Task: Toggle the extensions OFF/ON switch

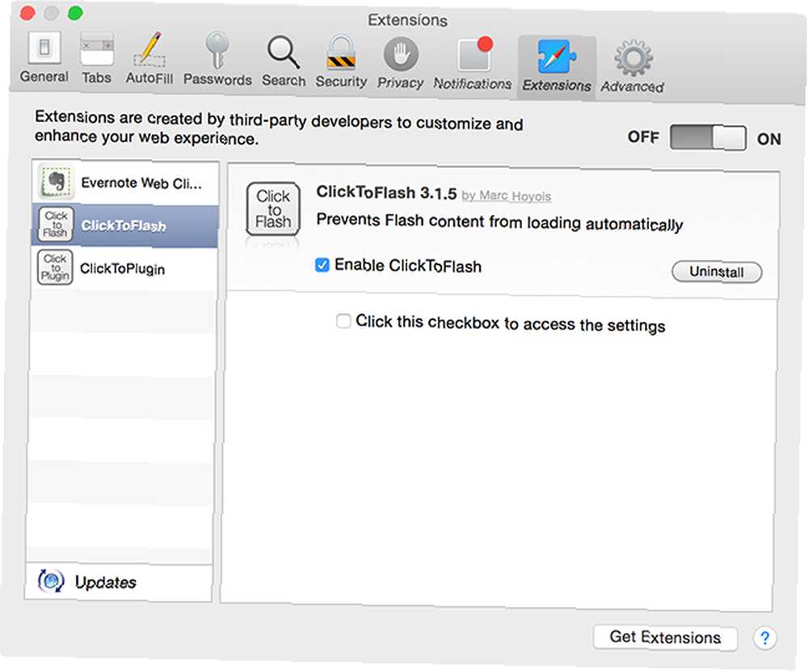Action: (x=708, y=138)
